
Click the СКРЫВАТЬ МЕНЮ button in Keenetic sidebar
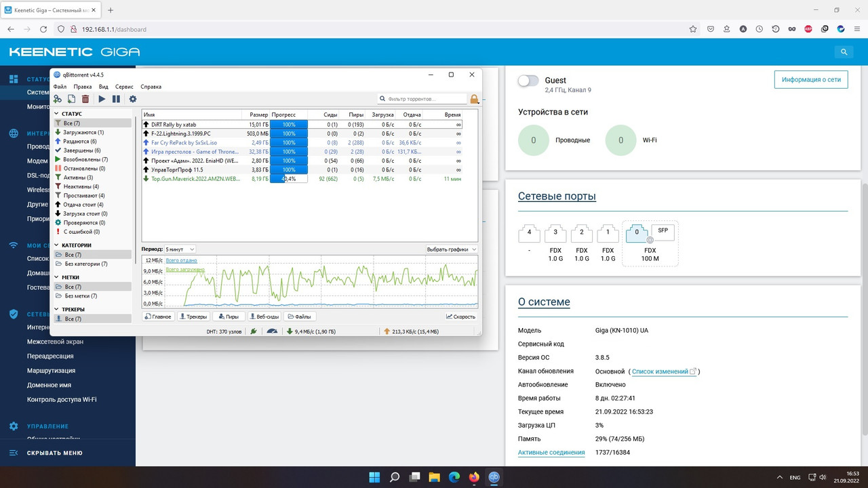46,453
